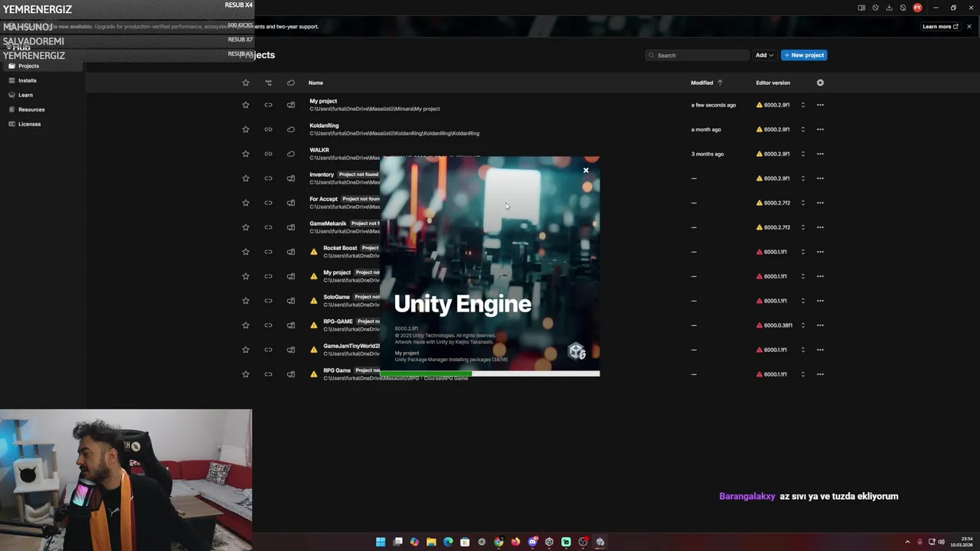Expand the Add dropdown button
This screenshot has height=551, width=980.
tap(765, 55)
